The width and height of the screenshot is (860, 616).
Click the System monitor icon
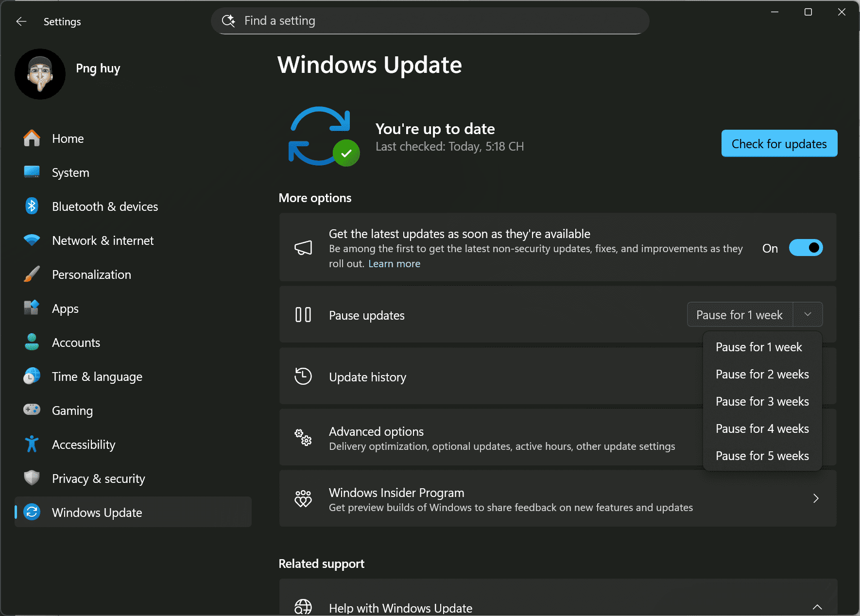(x=32, y=172)
